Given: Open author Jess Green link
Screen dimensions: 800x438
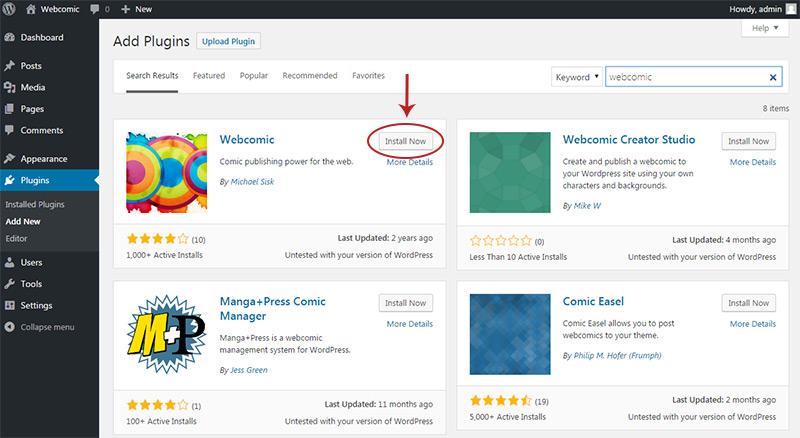Looking at the screenshot, I should click(x=248, y=370).
